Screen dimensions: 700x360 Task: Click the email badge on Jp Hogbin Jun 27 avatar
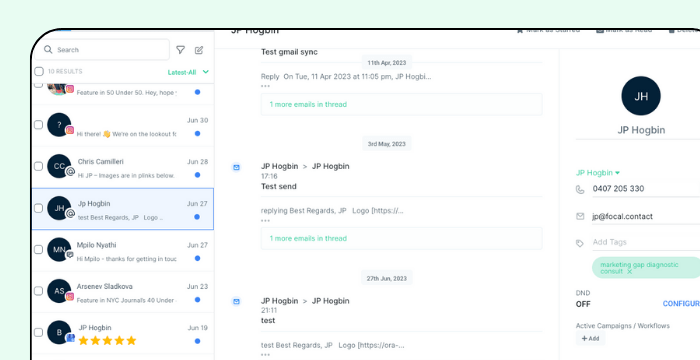pyautogui.click(x=70, y=214)
